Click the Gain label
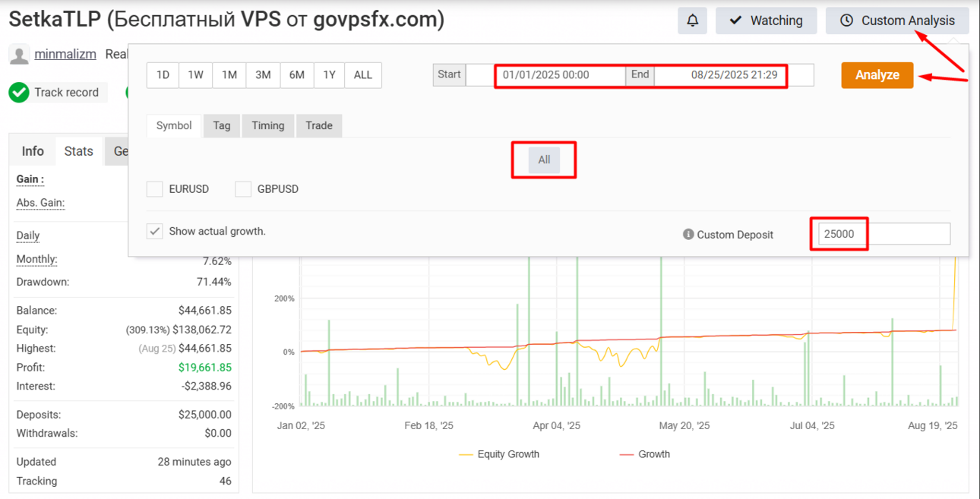Viewport: 980px width, 499px height. point(30,179)
